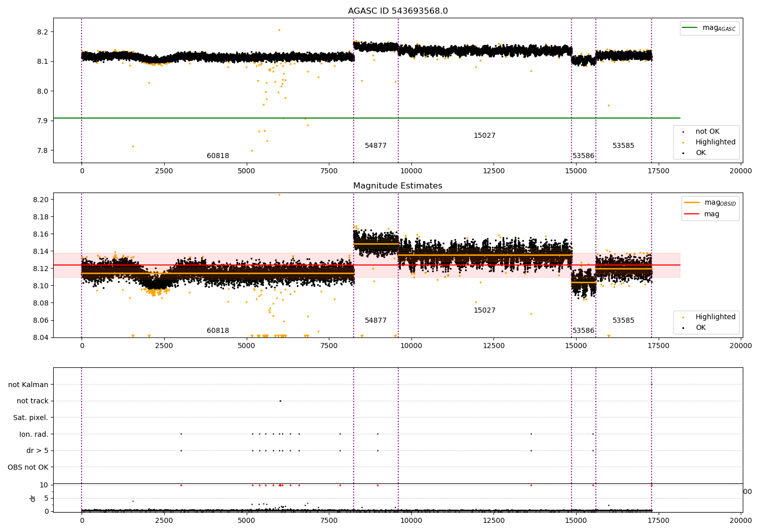Click obsid label 54877 in the top plot
The height and width of the screenshot is (532, 760).
(375, 146)
